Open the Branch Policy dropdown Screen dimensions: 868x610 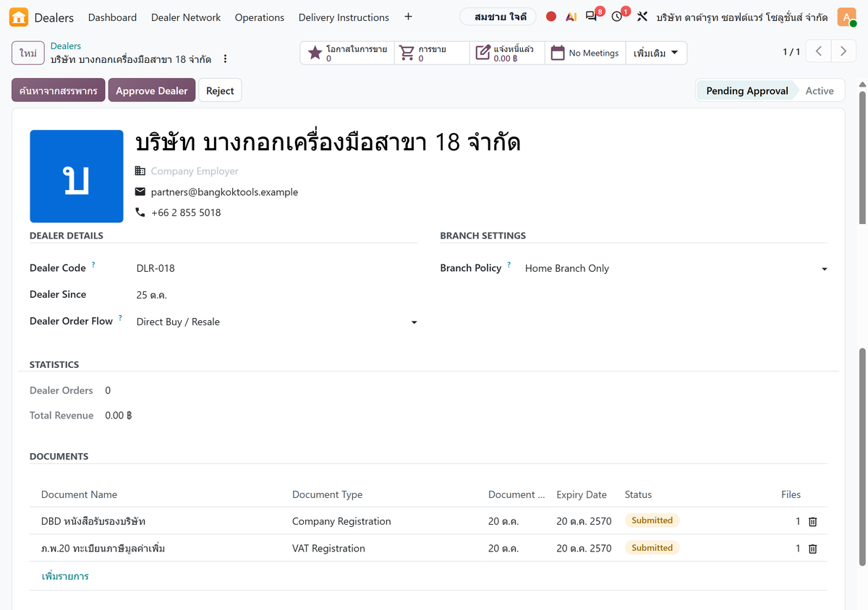676,269
